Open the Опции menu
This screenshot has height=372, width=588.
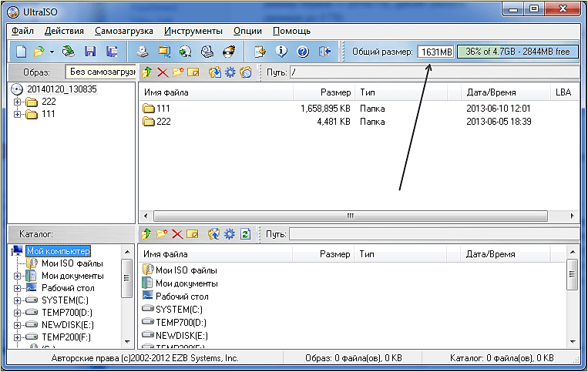coord(247,31)
